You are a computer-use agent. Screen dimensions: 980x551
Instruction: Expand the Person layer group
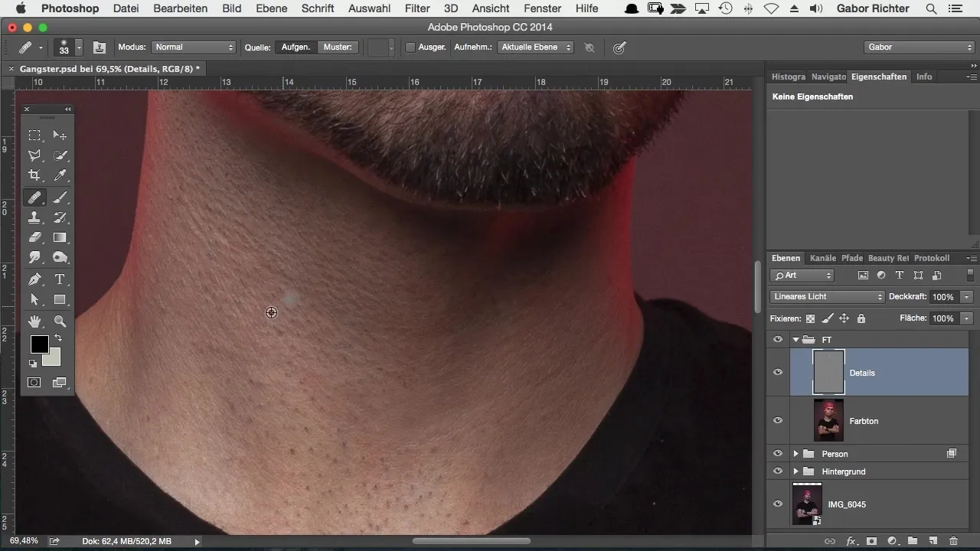795,454
